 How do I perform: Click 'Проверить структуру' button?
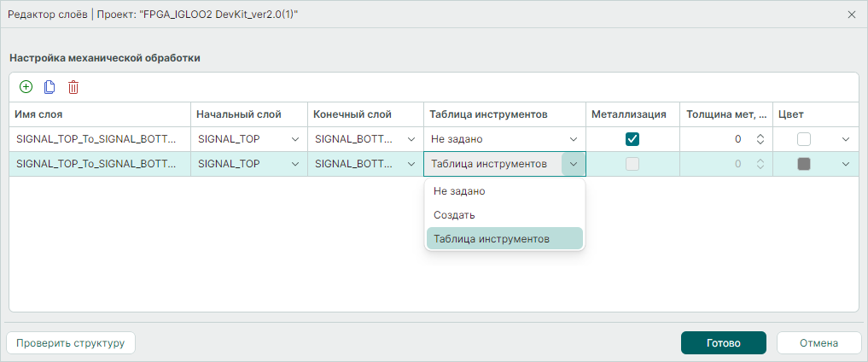[x=70, y=343]
